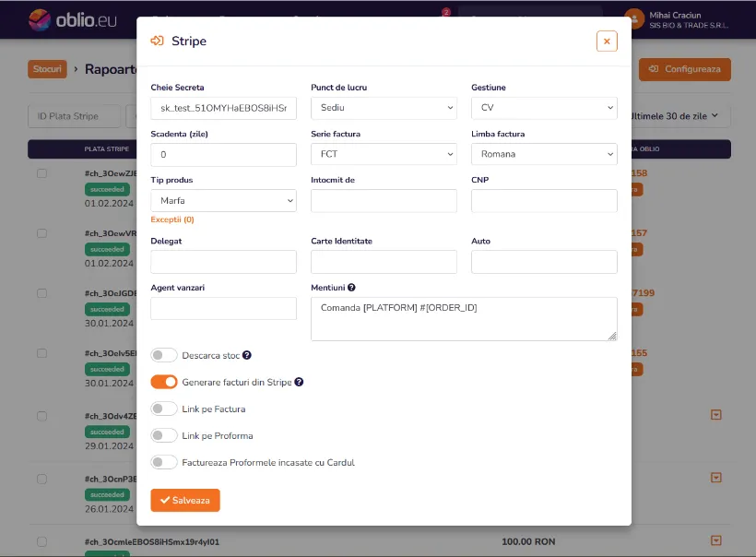Open the notification badge showing 2
Screen dimensions: 756x557
click(446, 12)
